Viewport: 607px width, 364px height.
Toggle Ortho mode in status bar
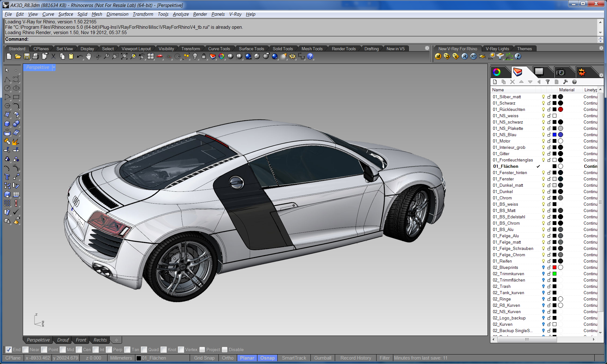228,358
